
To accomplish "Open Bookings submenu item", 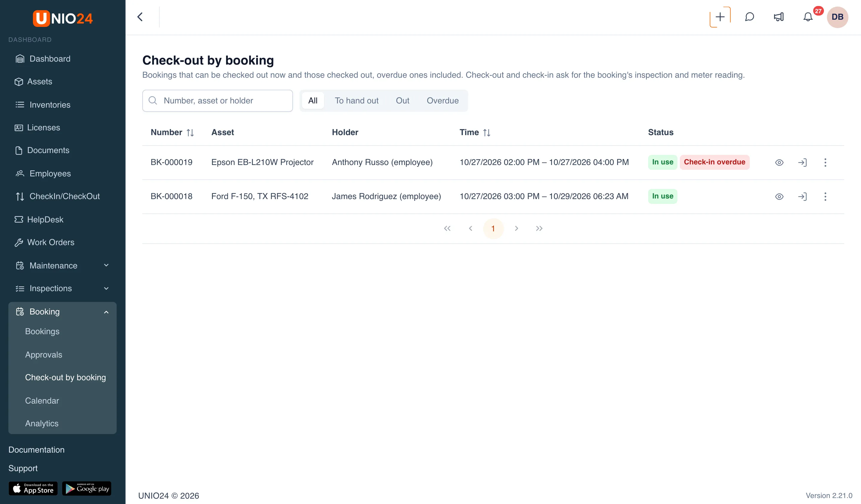I will point(42,332).
